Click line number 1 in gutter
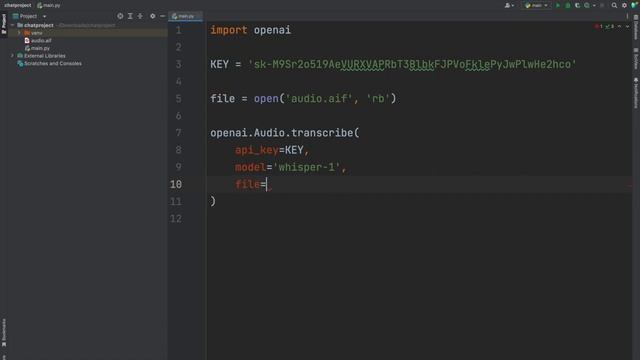 click(x=178, y=30)
